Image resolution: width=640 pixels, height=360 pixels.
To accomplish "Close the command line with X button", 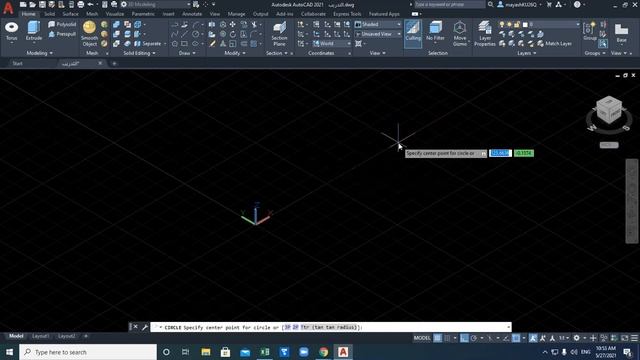I will [136, 327].
